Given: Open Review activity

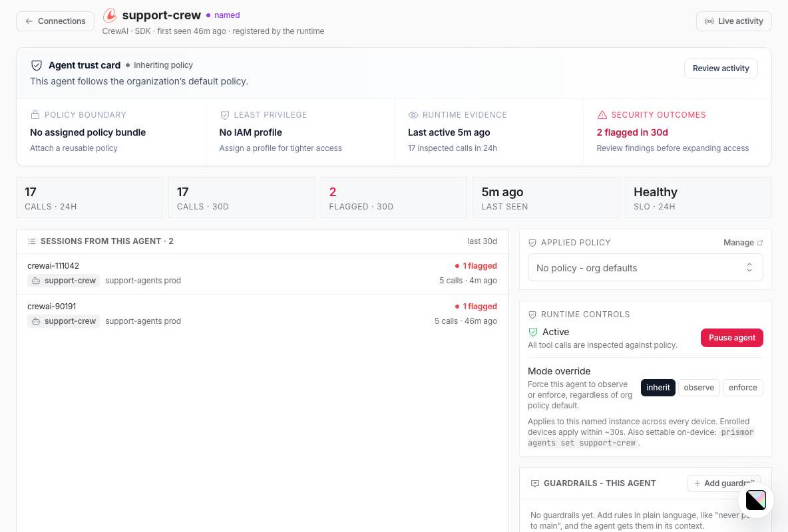Looking at the screenshot, I should [x=721, y=68].
